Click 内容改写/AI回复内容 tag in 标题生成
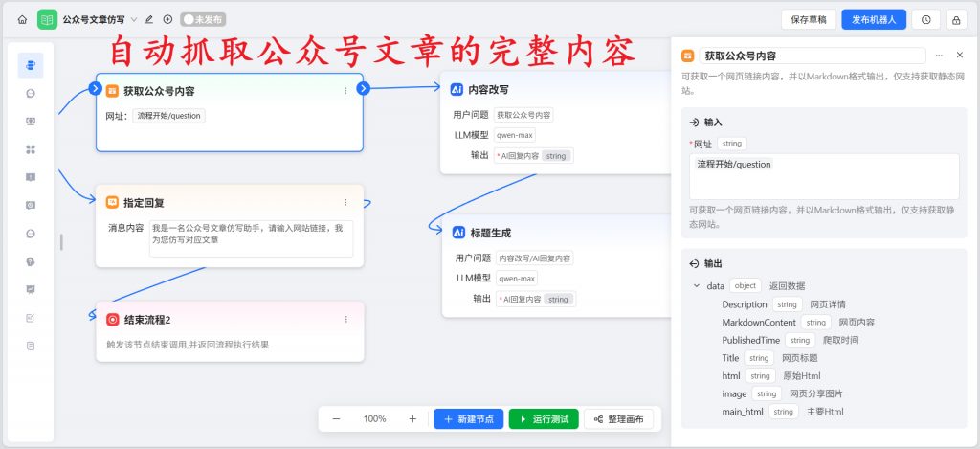The height and width of the screenshot is (449, 980). pyautogui.click(x=534, y=258)
